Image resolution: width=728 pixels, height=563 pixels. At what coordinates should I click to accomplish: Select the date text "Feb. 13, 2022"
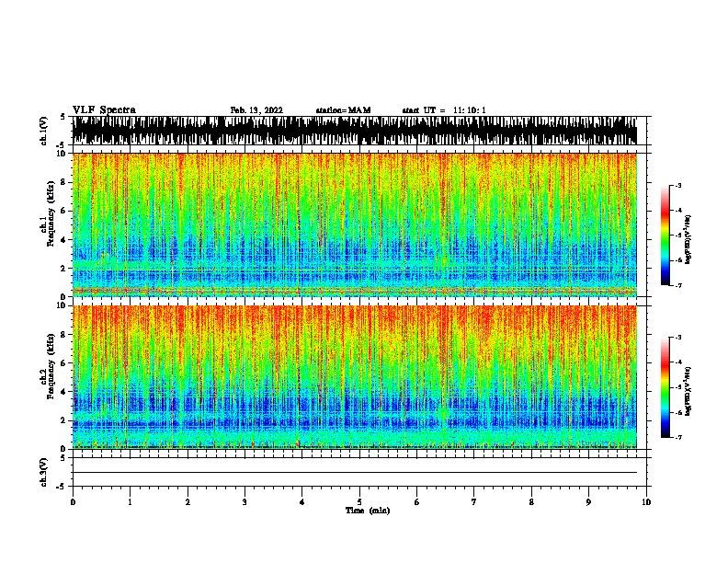256,110
